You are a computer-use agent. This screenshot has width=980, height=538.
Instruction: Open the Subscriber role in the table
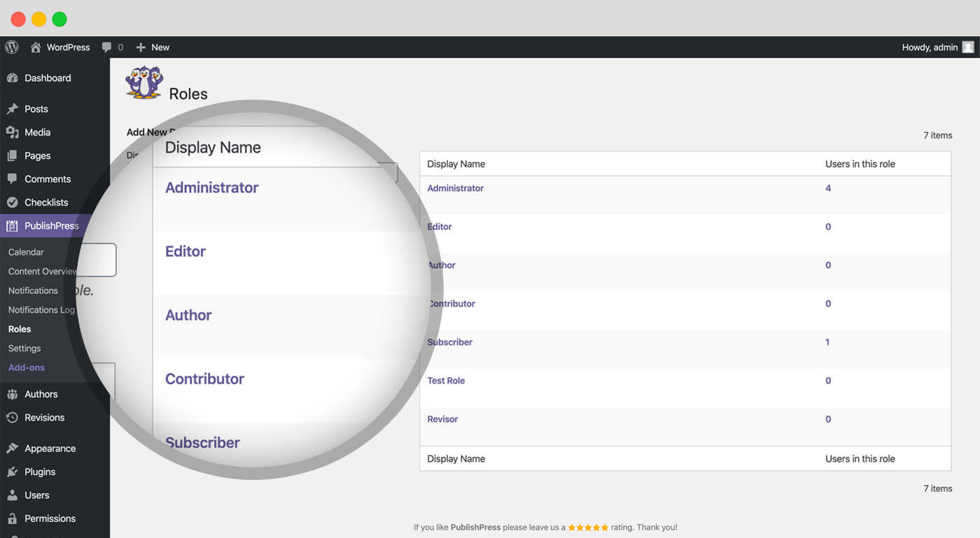450,342
